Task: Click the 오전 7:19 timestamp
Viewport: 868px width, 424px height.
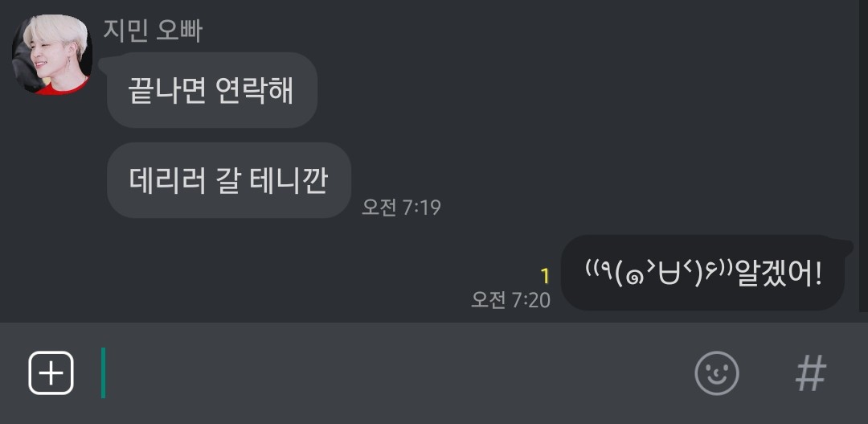Action: 401,208
